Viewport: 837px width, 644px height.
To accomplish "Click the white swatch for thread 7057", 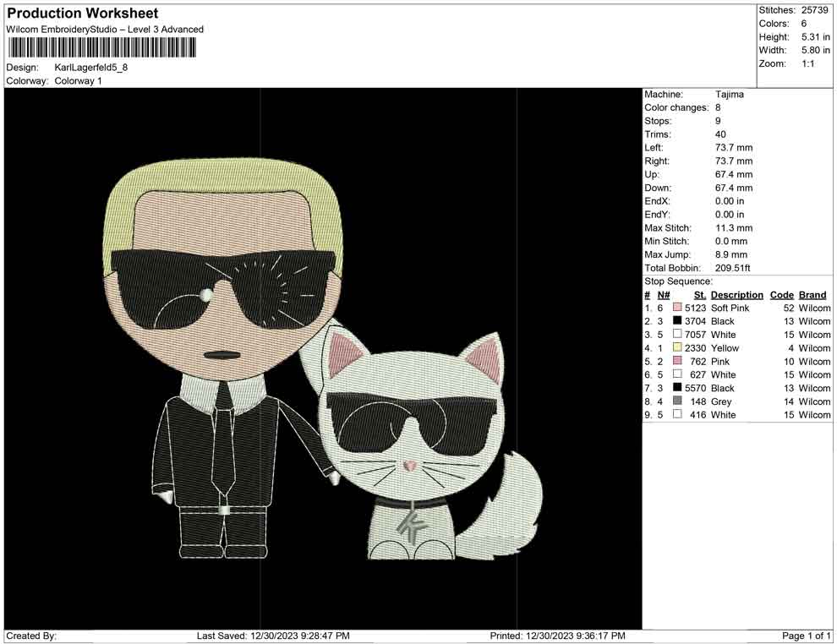I will point(677,334).
